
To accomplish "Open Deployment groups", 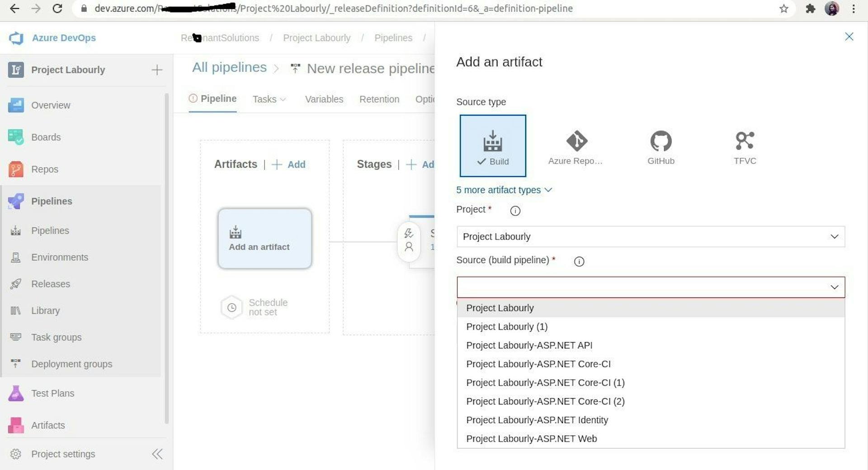I will click(x=71, y=364).
